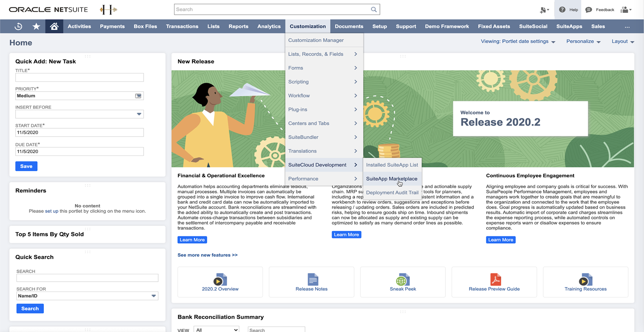Viewport: 644px width, 332px height.
Task: Open the Shortcuts star icon
Action: pyautogui.click(x=36, y=26)
